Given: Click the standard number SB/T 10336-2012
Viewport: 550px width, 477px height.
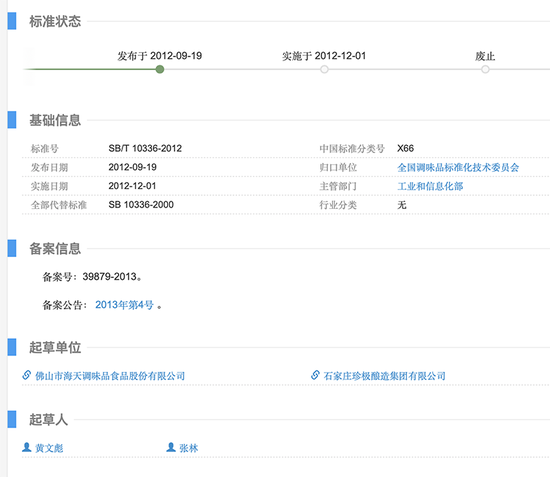Looking at the screenshot, I should [x=145, y=148].
